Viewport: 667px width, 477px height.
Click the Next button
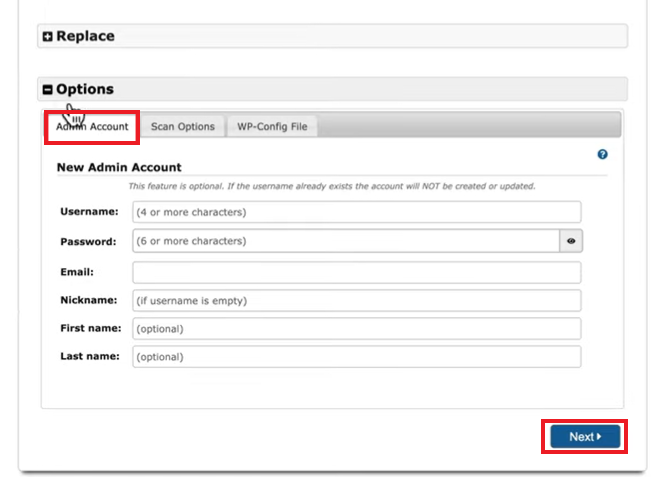(x=584, y=437)
